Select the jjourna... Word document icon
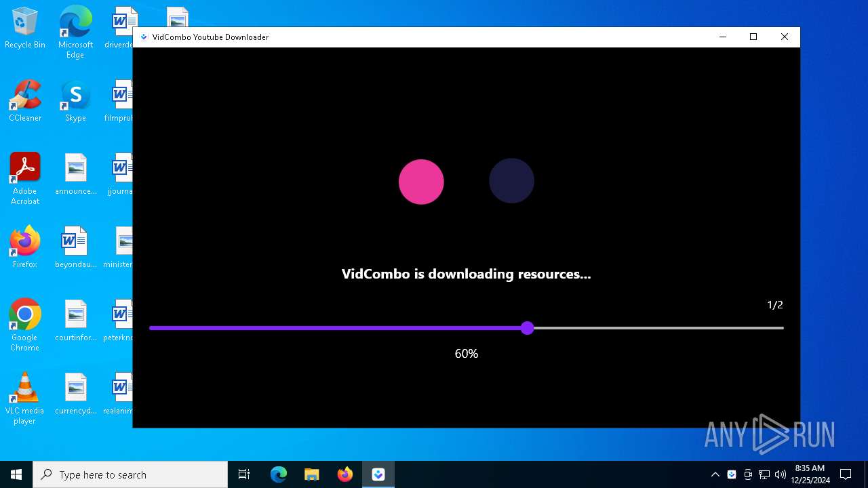868x488 pixels. coord(121,175)
